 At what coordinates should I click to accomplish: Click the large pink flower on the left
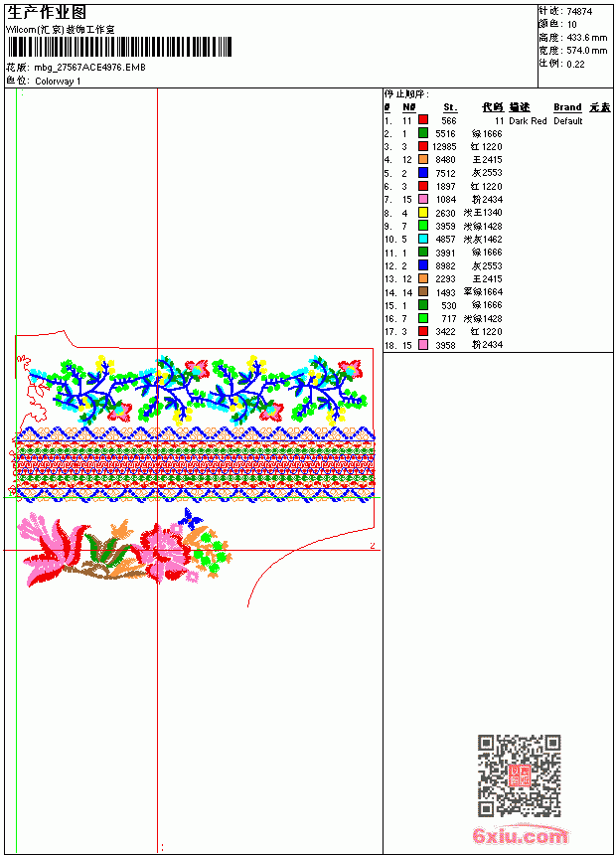tap(52, 548)
